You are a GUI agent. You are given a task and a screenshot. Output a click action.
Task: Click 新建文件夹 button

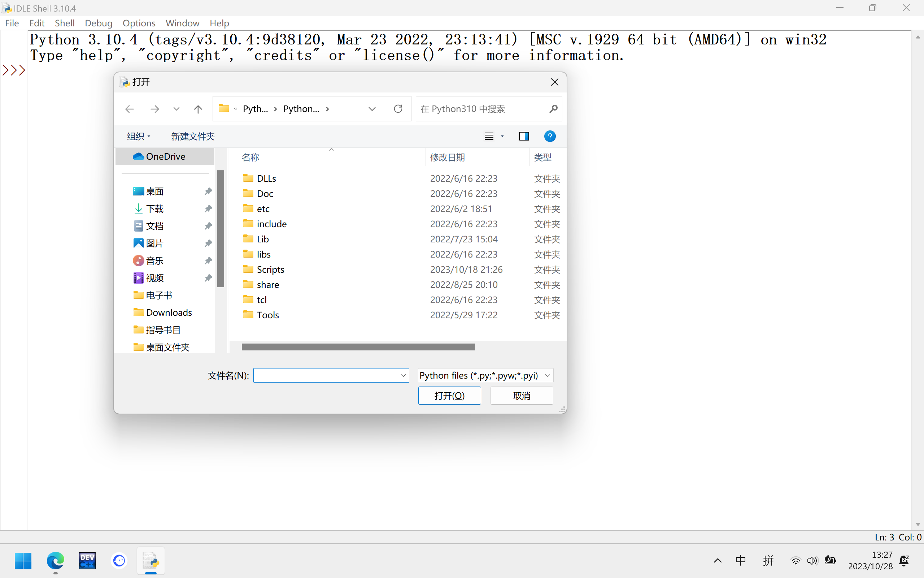(x=193, y=136)
